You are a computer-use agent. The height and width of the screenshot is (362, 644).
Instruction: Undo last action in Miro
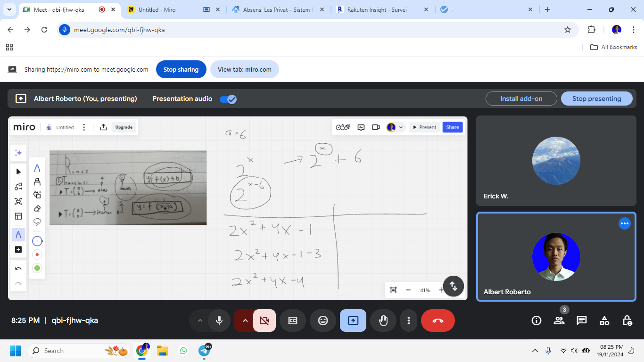coord(18,269)
